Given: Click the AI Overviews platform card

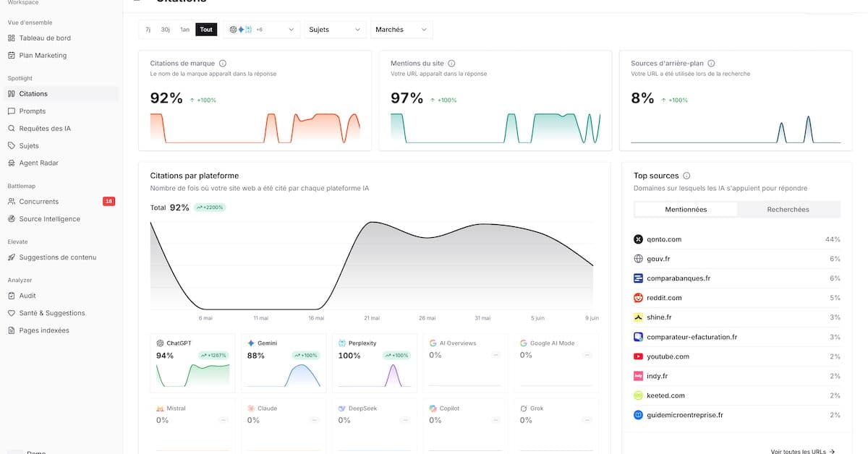Looking at the screenshot, I should click(x=466, y=363).
